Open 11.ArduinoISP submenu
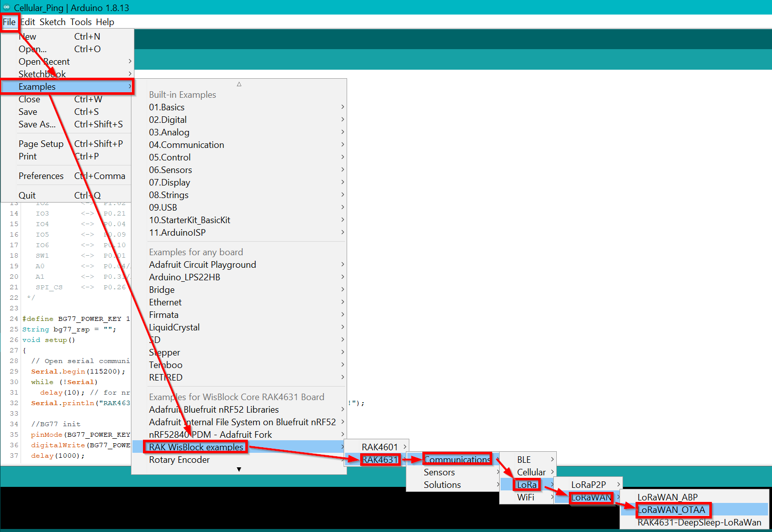The image size is (772, 532). point(239,233)
